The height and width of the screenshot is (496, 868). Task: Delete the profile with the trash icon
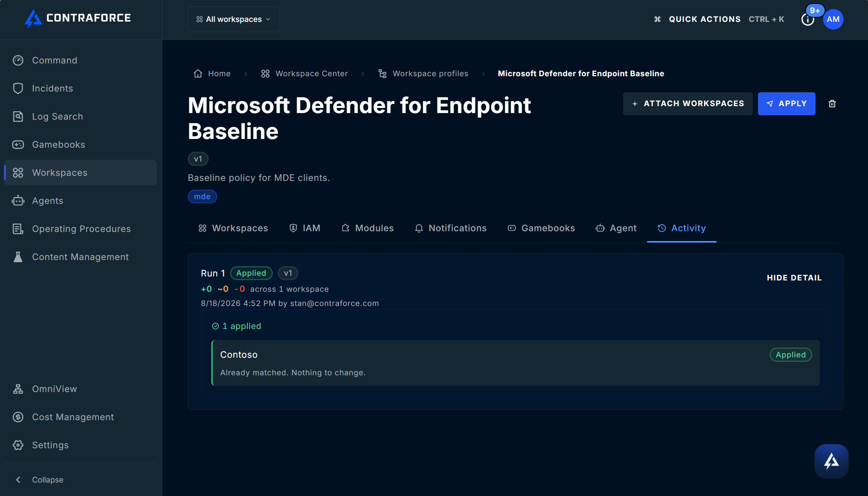click(832, 104)
